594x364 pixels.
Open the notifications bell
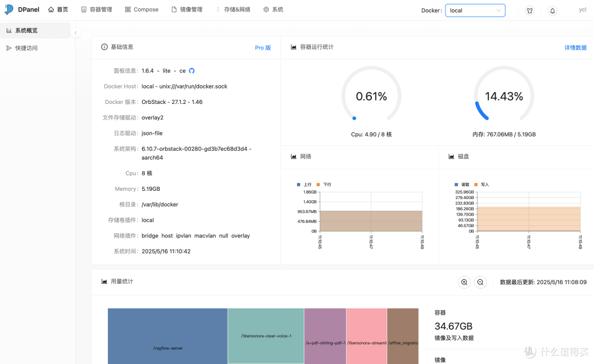552,10
